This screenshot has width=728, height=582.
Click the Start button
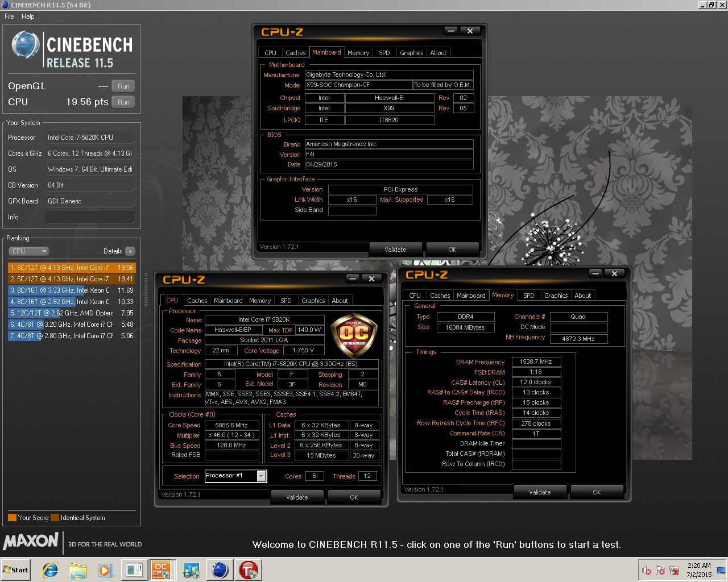(x=15, y=569)
